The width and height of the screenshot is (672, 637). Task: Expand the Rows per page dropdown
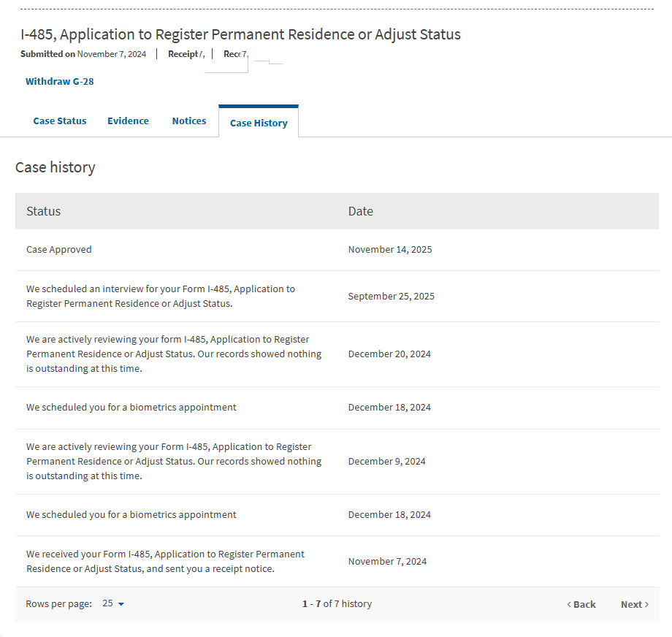tap(113, 604)
